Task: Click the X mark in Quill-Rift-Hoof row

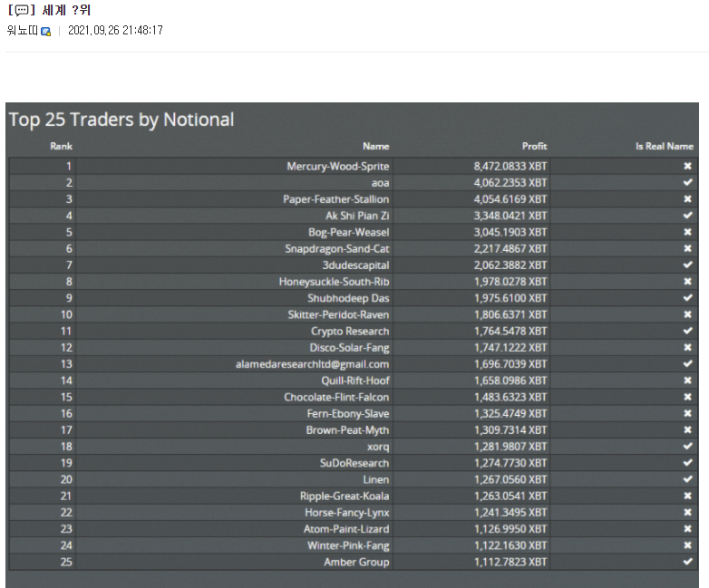Action: (687, 381)
